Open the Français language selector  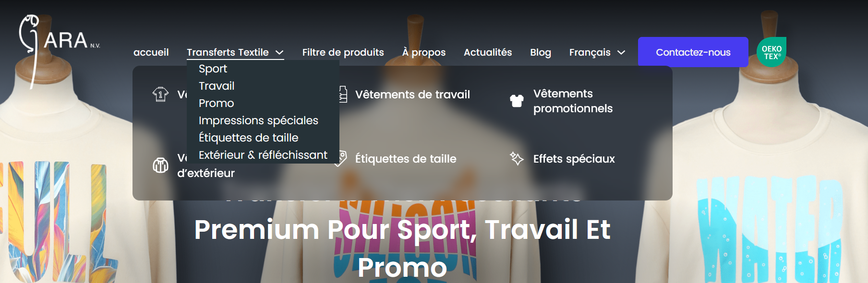pos(597,52)
